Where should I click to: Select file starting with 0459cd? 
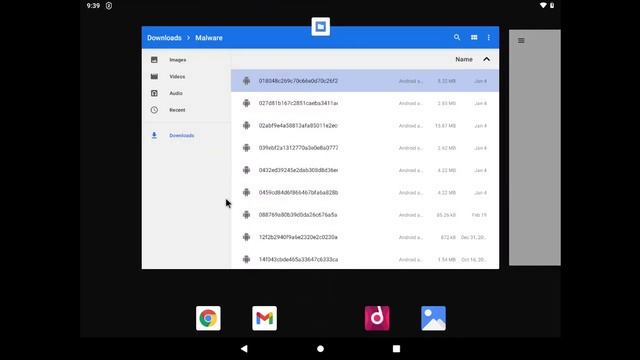[x=365, y=192]
